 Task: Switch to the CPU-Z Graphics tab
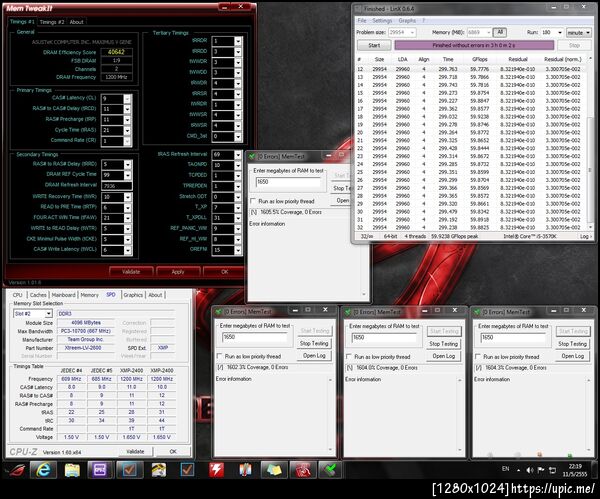coord(133,295)
